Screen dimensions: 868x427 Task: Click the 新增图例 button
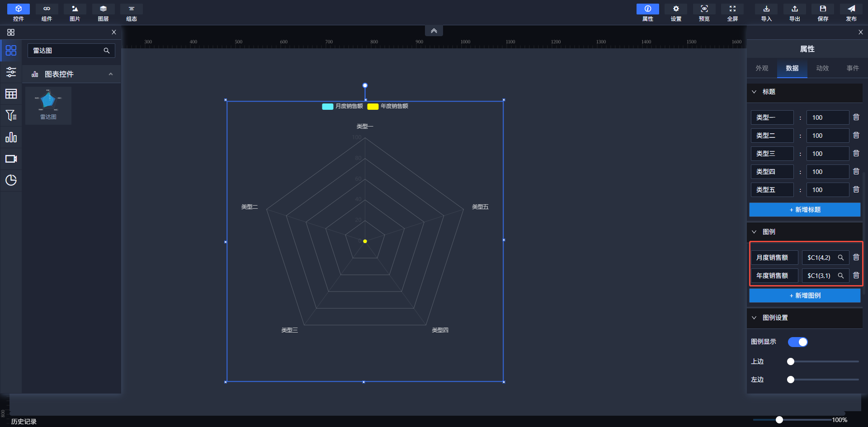tap(805, 296)
